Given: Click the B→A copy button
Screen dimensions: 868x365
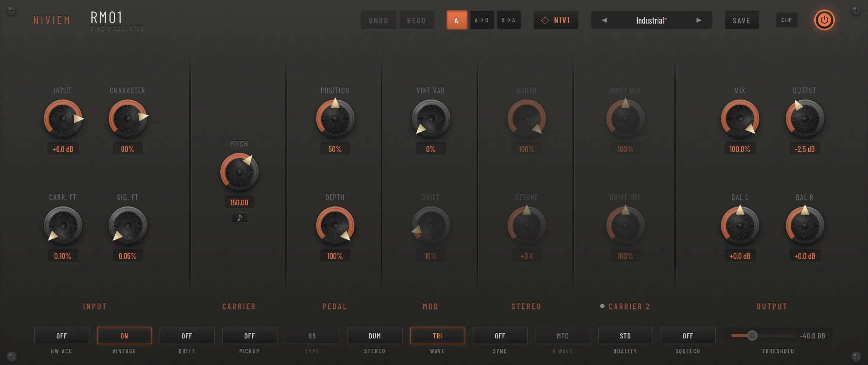Looking at the screenshot, I should (x=508, y=20).
